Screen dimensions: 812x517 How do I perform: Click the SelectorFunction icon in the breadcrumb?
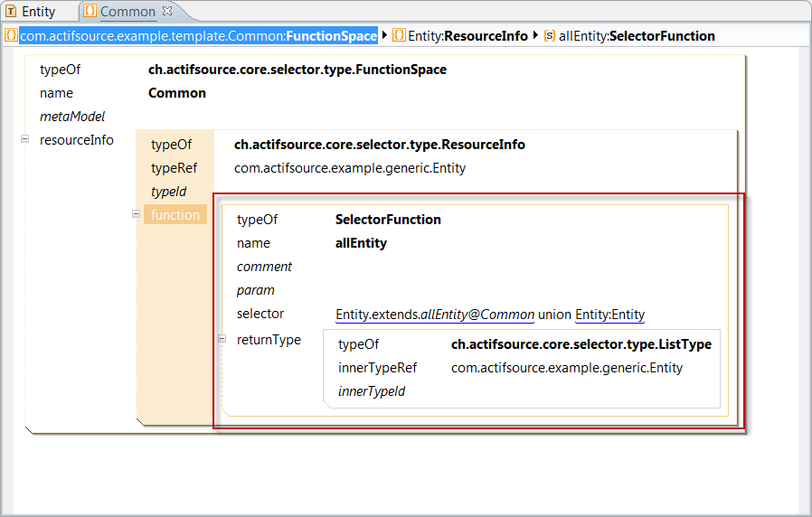[x=550, y=36]
